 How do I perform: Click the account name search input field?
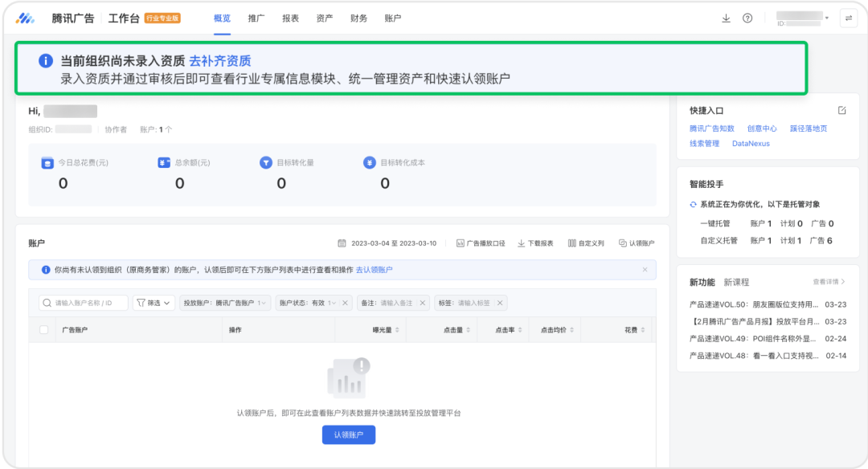[84, 303]
